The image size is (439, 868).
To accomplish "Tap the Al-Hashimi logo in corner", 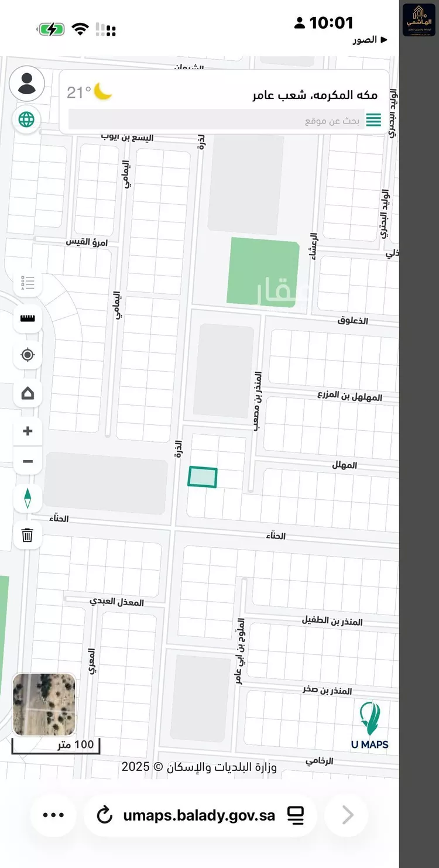I will tap(419, 20).
